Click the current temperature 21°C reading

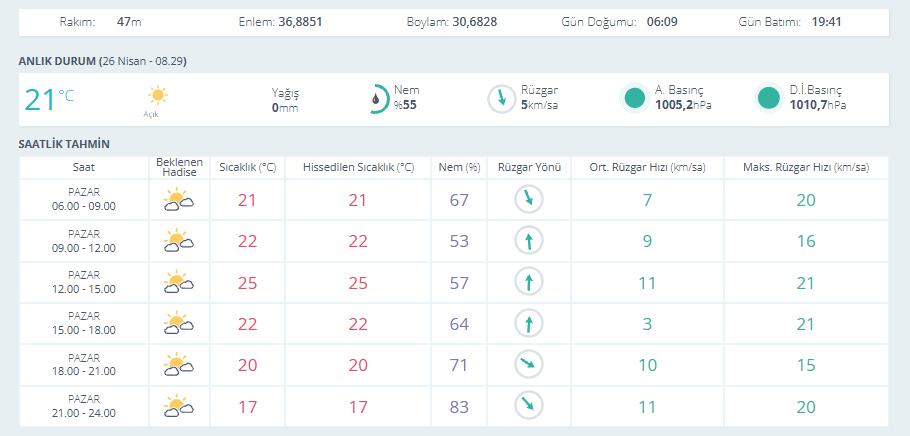[48, 99]
